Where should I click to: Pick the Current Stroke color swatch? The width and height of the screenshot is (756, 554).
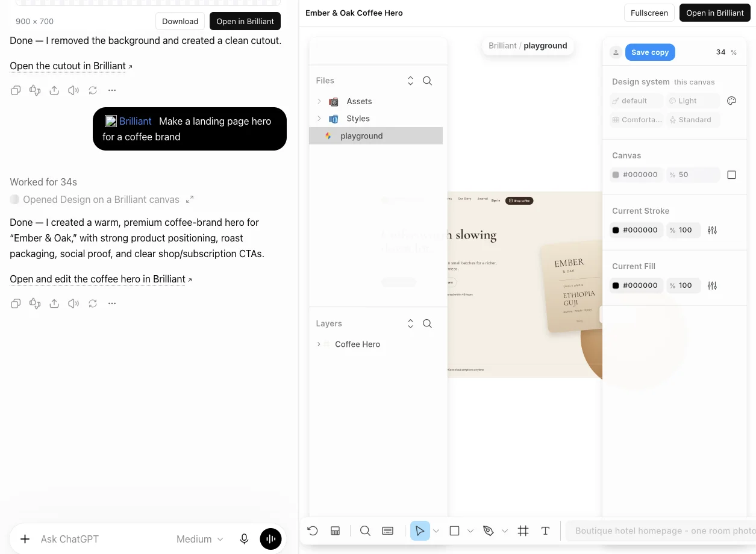616,230
